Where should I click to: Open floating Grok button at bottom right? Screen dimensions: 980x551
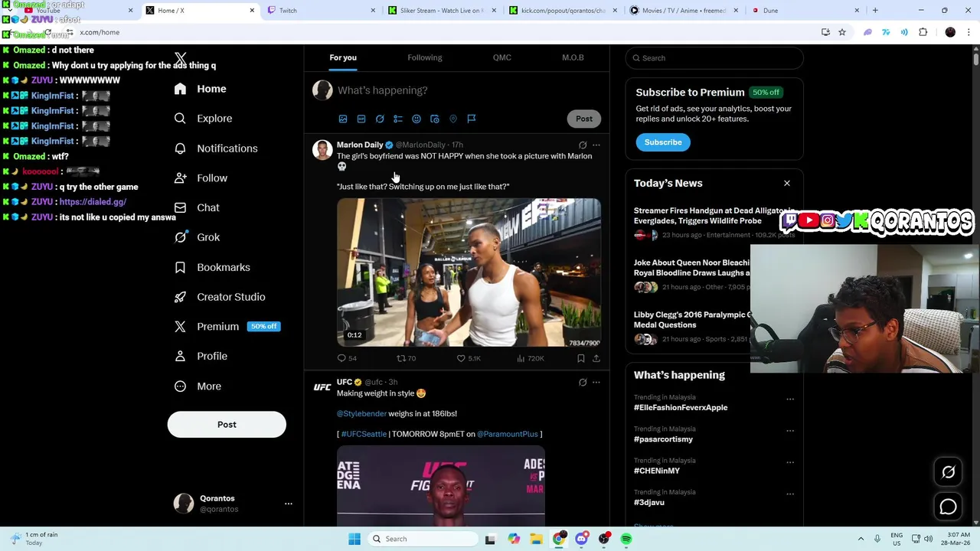tap(948, 472)
